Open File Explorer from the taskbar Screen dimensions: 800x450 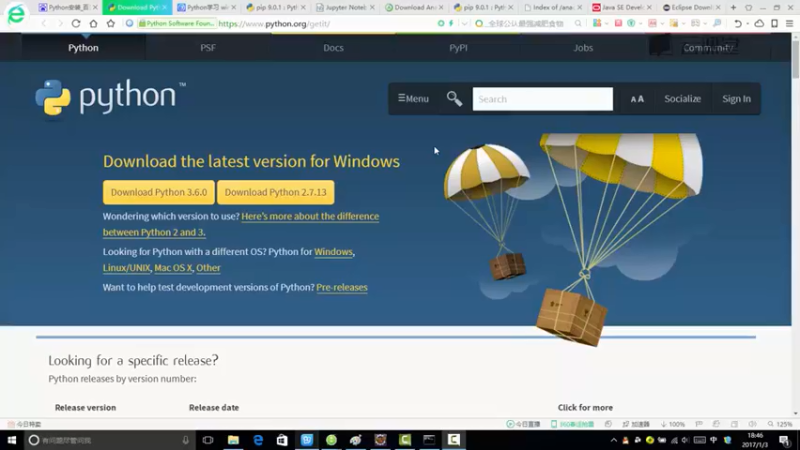pos(233,440)
